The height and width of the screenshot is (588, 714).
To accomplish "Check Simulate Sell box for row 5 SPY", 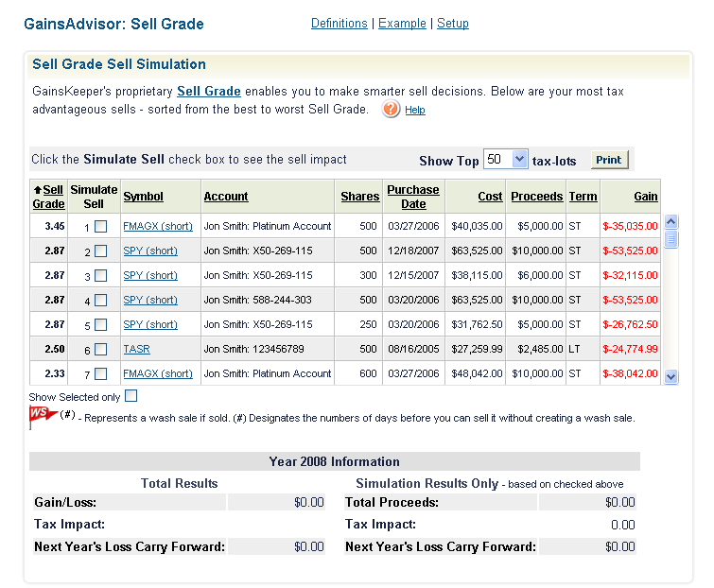I will (x=100, y=324).
